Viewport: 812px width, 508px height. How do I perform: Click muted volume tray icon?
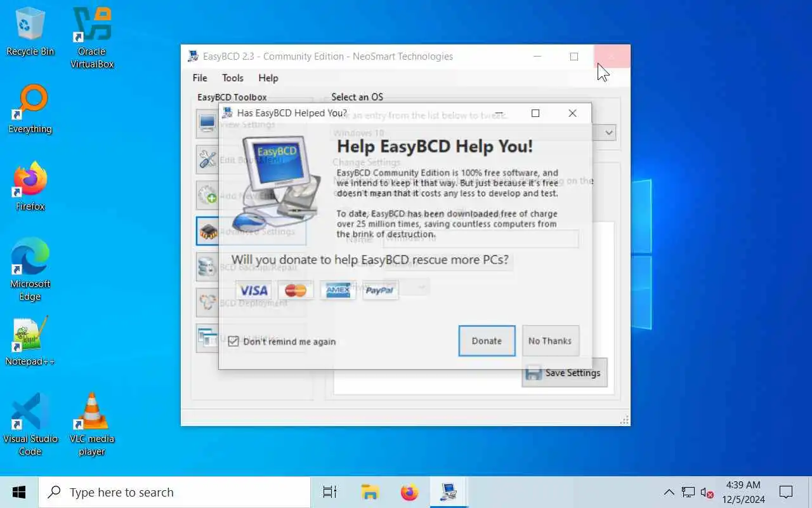pyautogui.click(x=707, y=492)
